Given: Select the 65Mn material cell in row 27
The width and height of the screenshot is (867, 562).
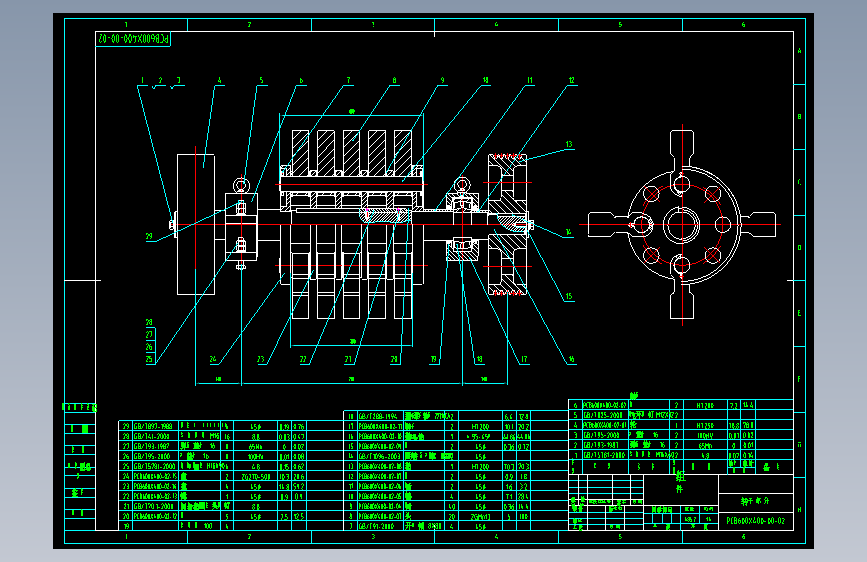Looking at the screenshot, I should pos(255,446).
